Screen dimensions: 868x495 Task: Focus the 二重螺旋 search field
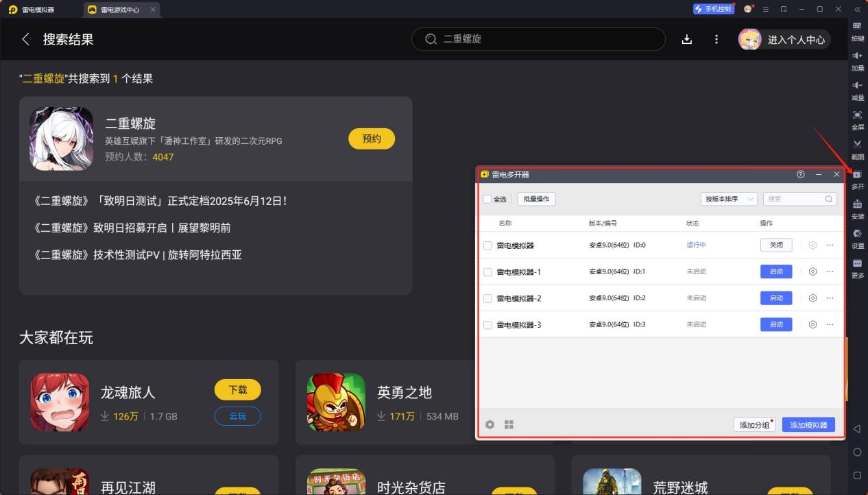pos(538,39)
